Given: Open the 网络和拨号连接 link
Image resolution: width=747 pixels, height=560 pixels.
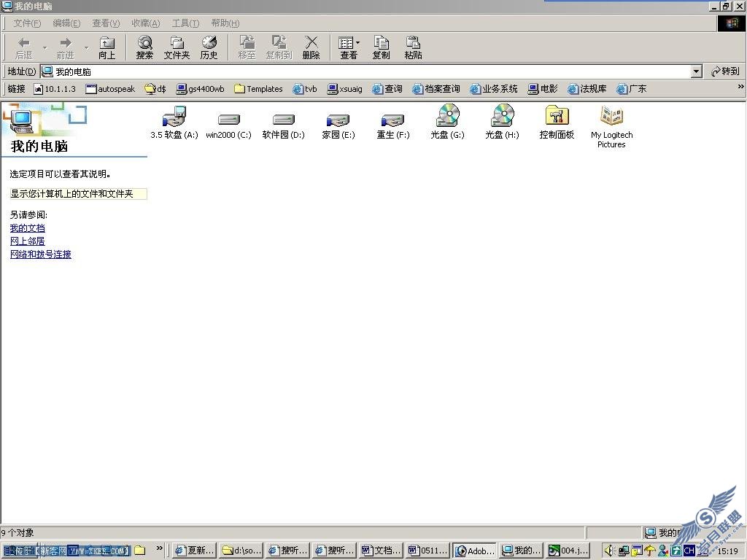Looking at the screenshot, I should (41, 254).
